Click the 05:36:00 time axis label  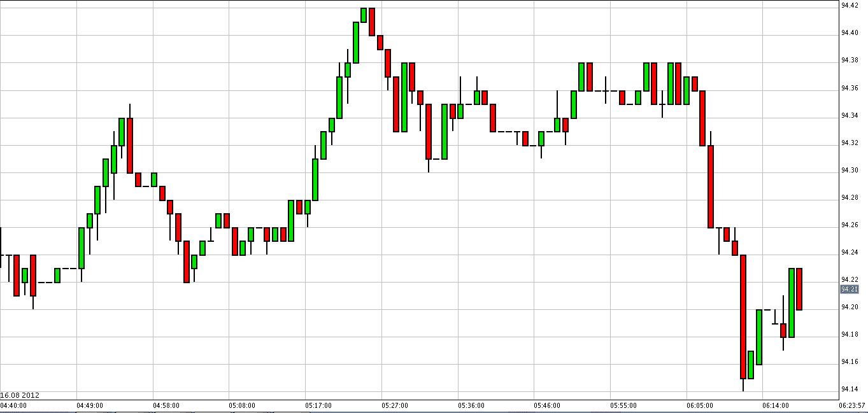coord(471,405)
